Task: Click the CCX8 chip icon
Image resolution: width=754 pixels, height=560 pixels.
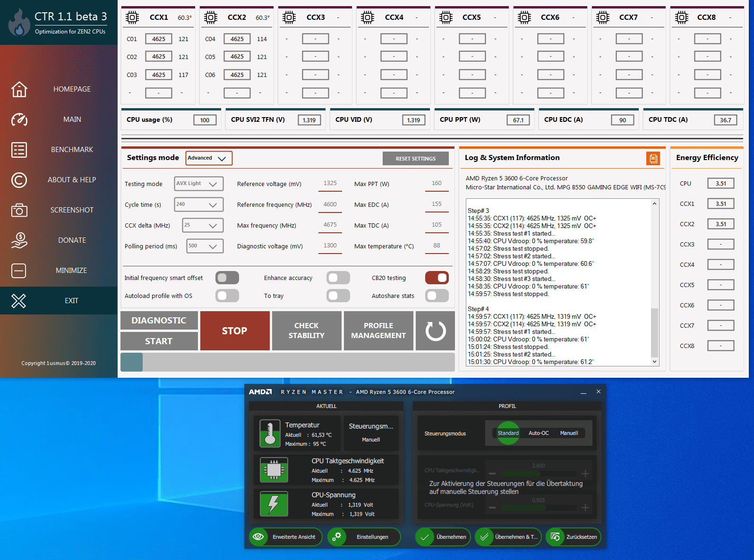Action: (681, 17)
